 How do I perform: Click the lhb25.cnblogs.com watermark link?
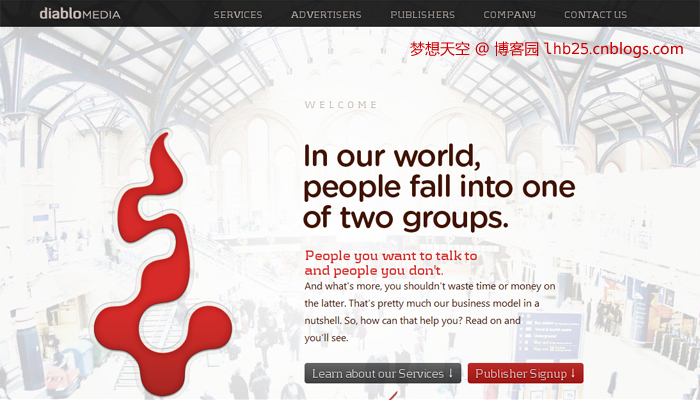coord(614,49)
